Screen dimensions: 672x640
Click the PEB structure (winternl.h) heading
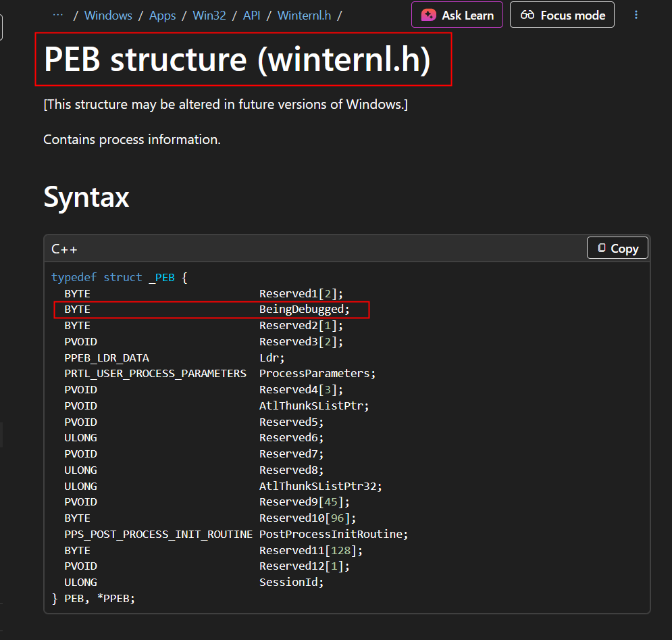(x=237, y=60)
